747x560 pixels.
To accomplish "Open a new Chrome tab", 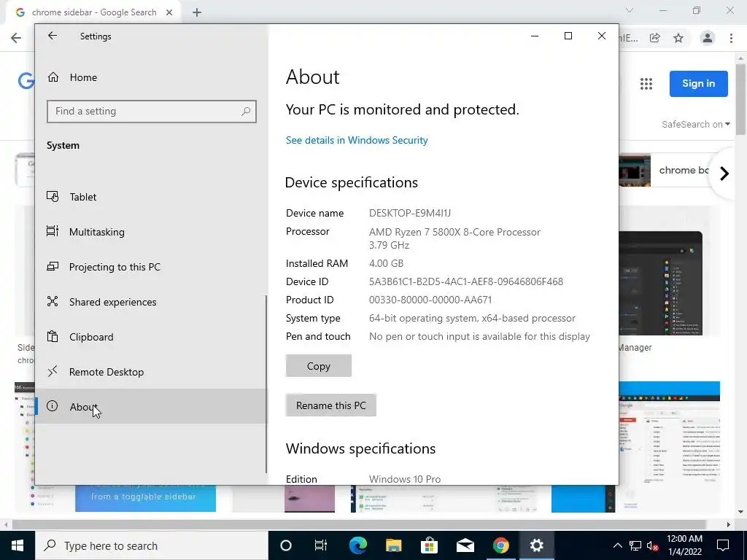I will click(x=197, y=12).
